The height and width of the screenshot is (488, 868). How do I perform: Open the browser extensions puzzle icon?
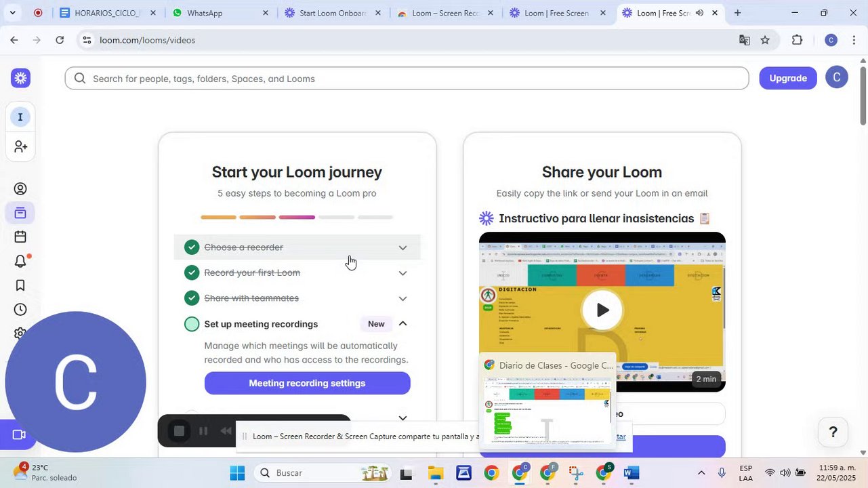click(798, 40)
